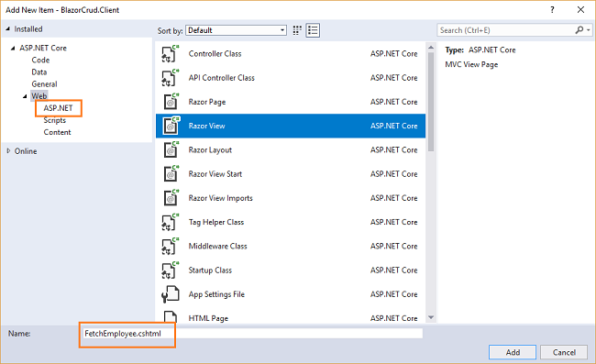Collapse the ASP.NET Core tree node
The height and width of the screenshot is (364, 596).
pos(13,48)
